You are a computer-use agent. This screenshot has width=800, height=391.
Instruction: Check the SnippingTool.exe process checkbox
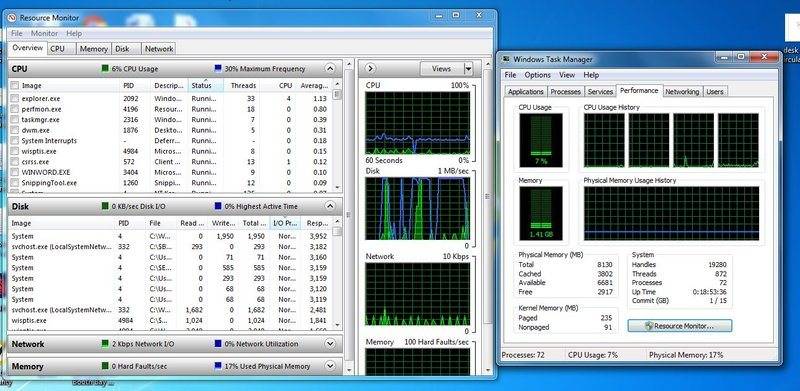point(15,182)
